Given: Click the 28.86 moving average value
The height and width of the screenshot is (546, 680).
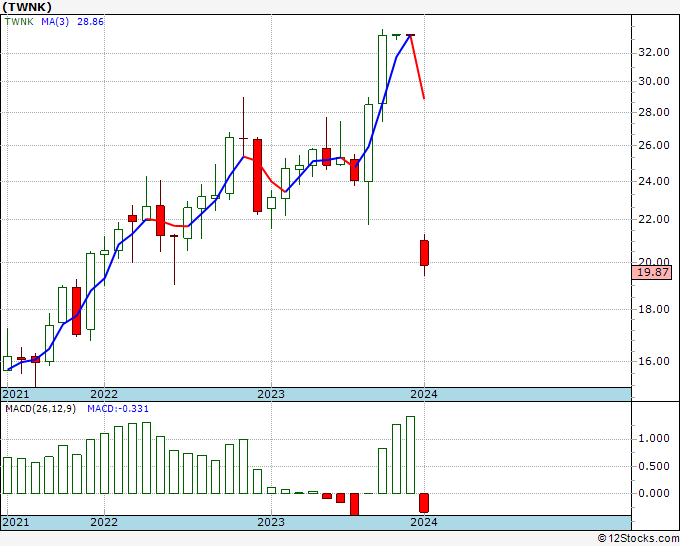Looking at the screenshot, I should (x=90, y=21).
